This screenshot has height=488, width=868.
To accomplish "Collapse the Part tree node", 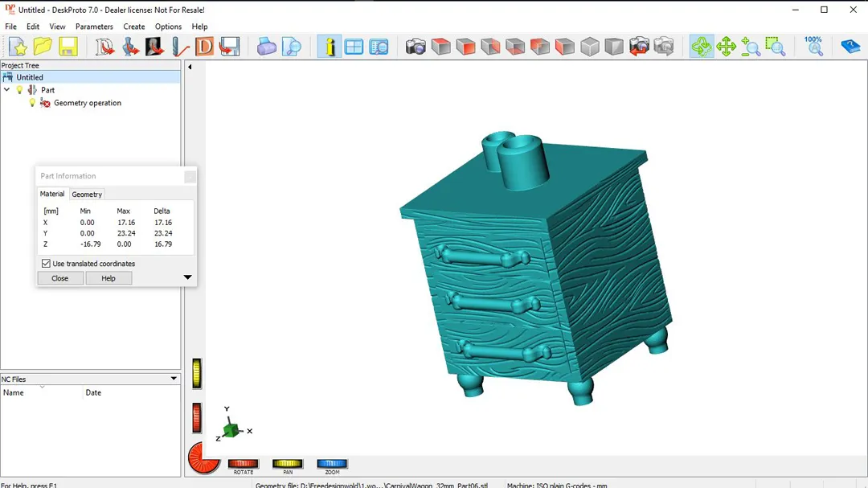I will point(6,90).
